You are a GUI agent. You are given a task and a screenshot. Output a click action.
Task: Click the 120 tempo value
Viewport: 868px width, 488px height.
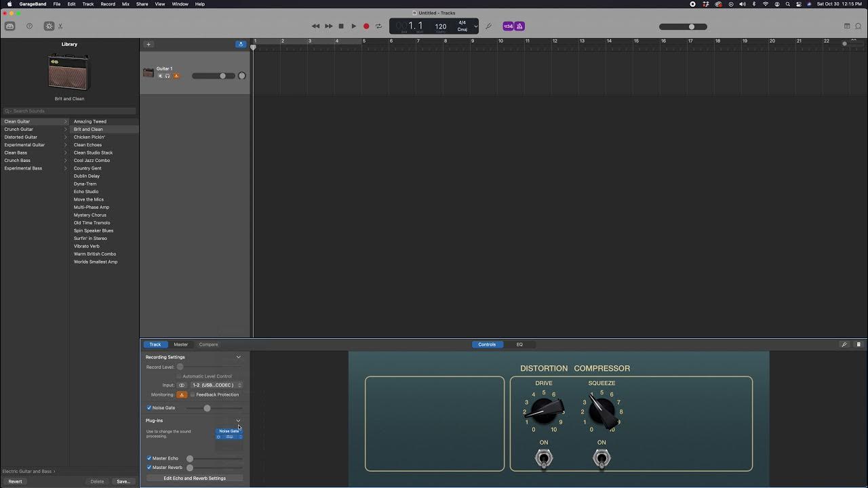click(x=441, y=26)
